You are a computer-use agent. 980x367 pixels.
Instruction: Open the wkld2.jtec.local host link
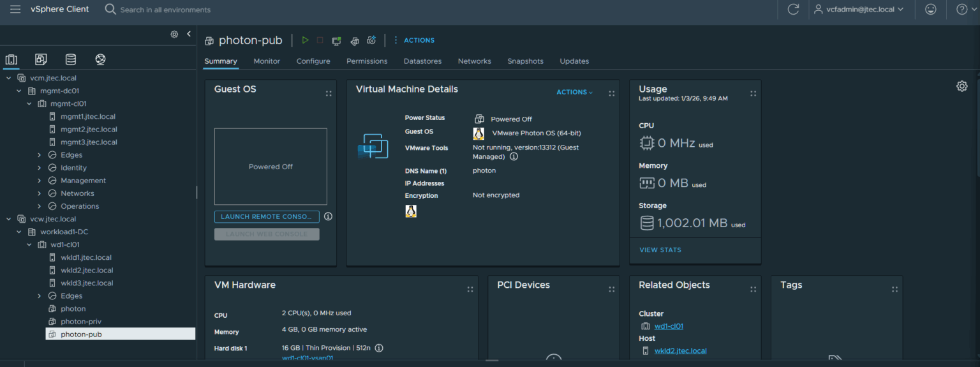click(x=681, y=350)
